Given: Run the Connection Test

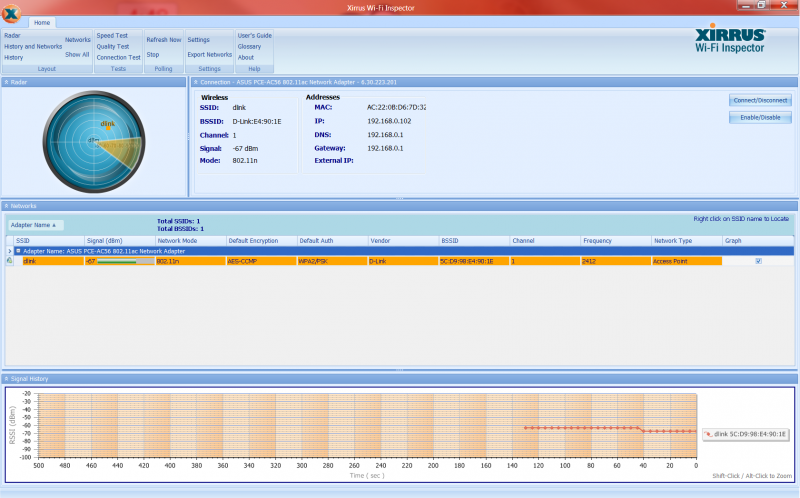Looking at the screenshot, I should tap(118, 58).
